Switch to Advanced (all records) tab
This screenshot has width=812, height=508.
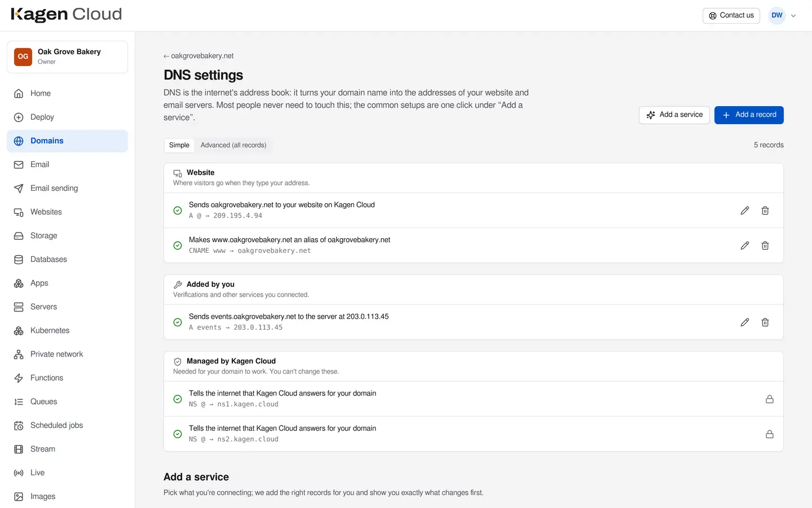click(x=233, y=145)
